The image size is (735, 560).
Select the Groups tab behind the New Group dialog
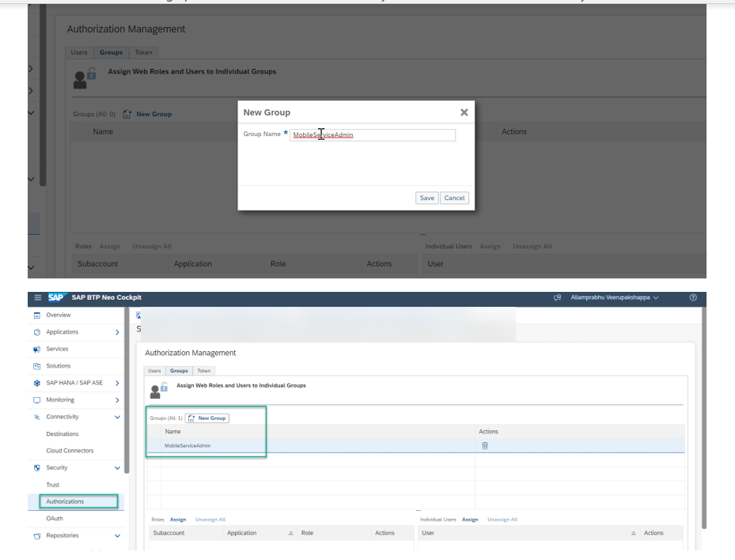(111, 52)
